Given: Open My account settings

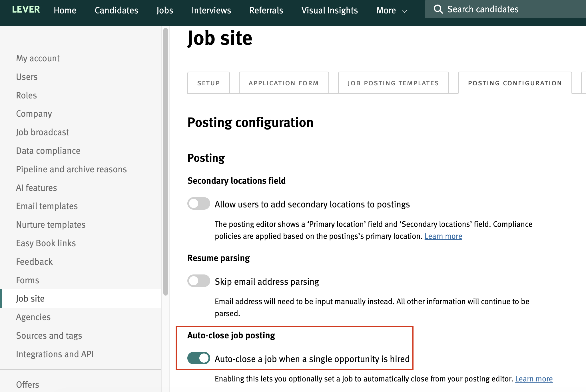Looking at the screenshot, I should tap(38, 58).
